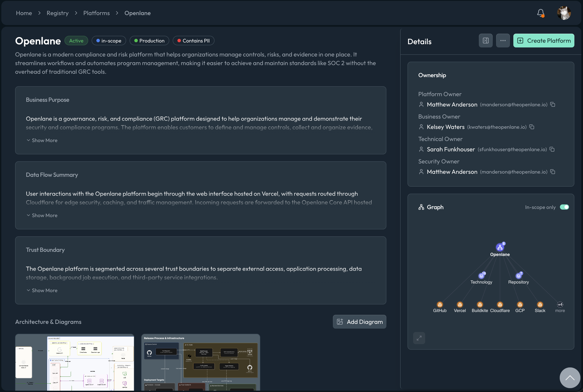583x392 pixels.
Task: Open the Release Process & Infrastructure diagram
Action: (x=201, y=362)
